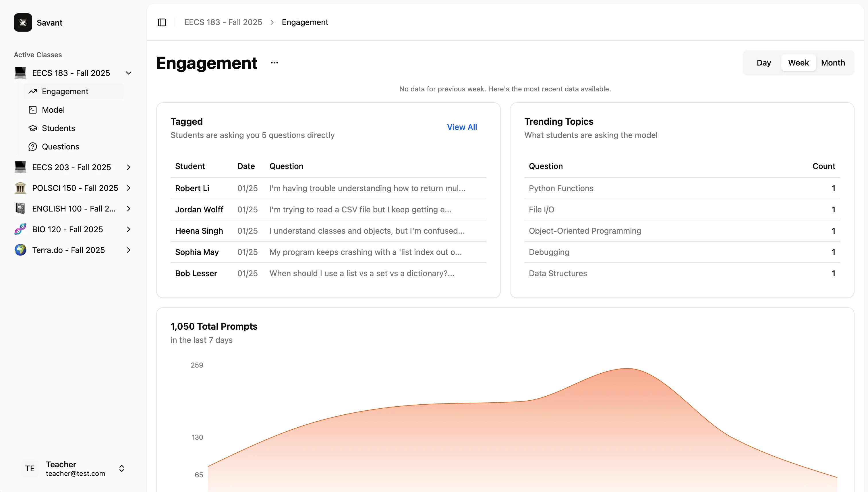Select POLSCI 150 - Fall 2025 class label
Screen dimensions: 868x492
click(75, 188)
